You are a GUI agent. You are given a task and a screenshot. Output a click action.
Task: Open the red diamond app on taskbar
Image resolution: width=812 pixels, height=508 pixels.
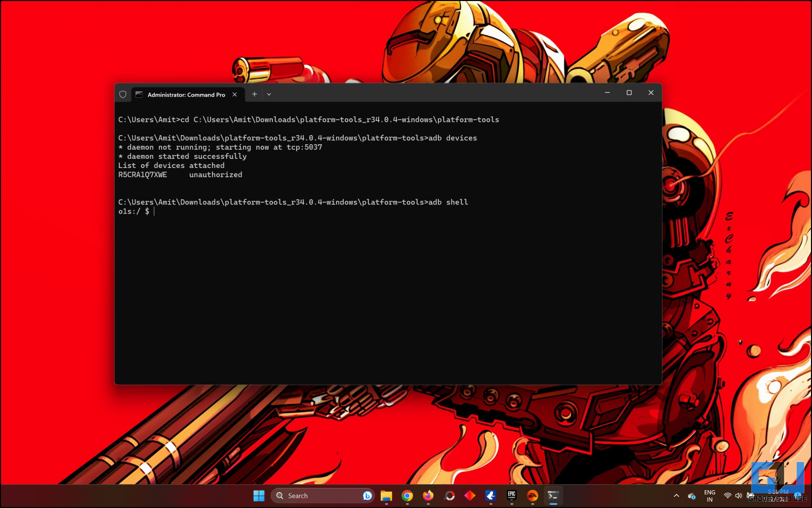pos(470,496)
